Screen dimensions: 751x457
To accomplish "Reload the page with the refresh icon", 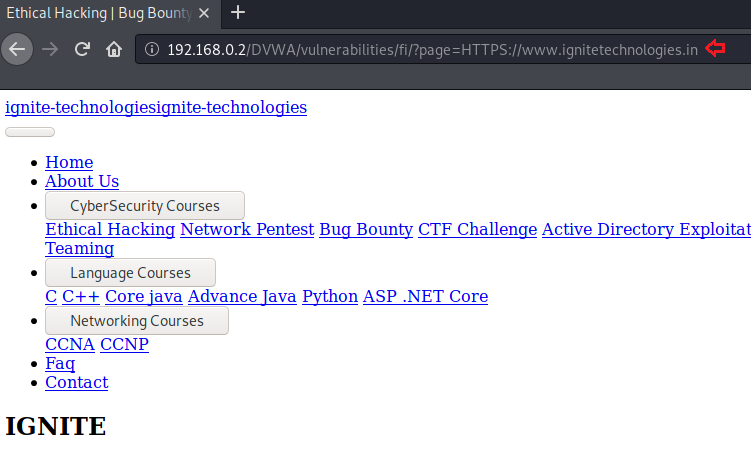I will coord(83,49).
